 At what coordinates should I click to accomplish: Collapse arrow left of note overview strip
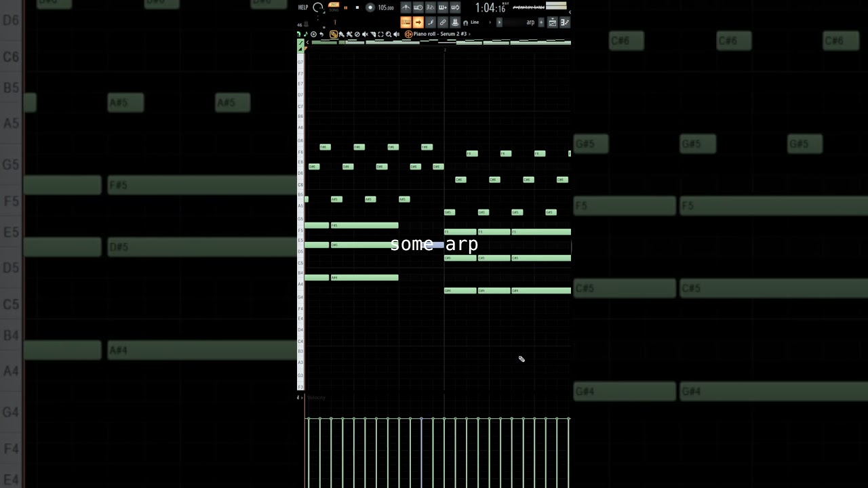point(308,42)
